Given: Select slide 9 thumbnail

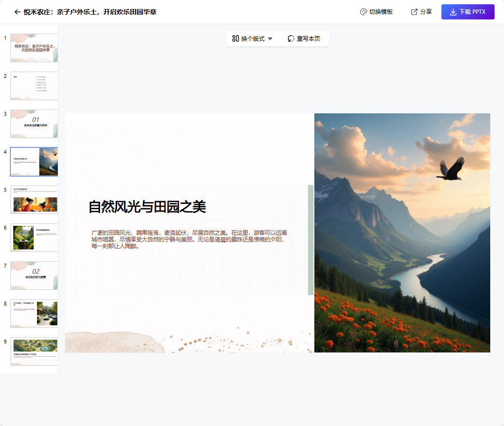Looking at the screenshot, I should click(x=34, y=352).
